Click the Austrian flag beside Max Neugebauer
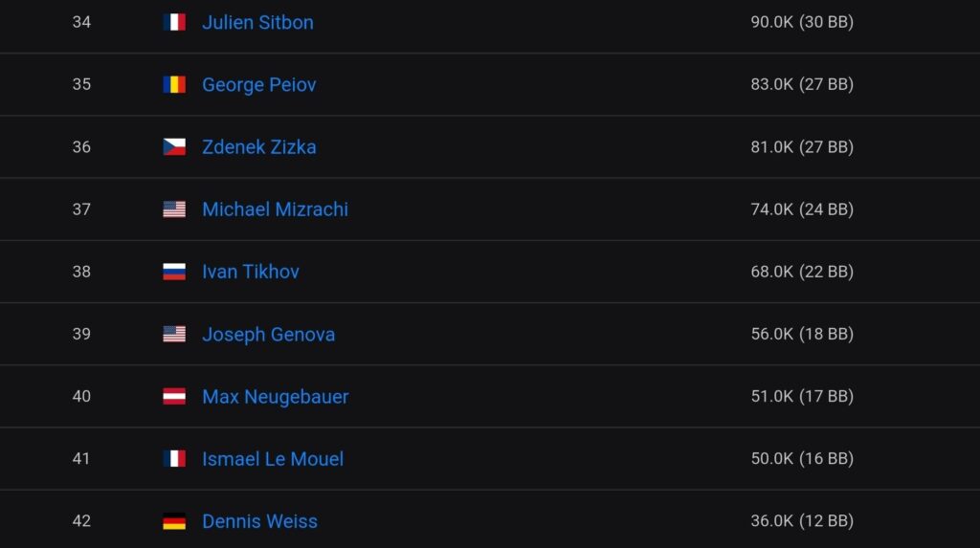The width and height of the screenshot is (980, 548). click(x=174, y=397)
